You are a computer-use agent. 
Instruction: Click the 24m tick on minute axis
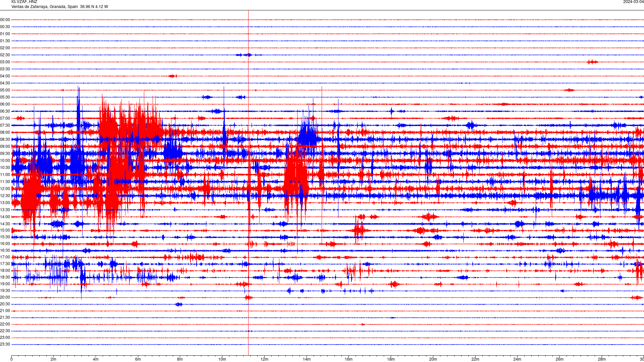[x=517, y=359]
